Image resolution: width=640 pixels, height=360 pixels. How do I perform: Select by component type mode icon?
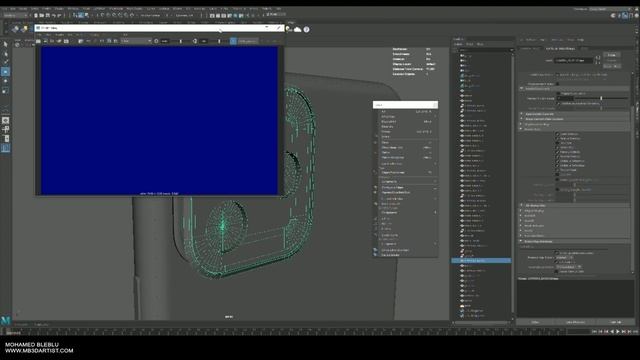click(x=87, y=16)
